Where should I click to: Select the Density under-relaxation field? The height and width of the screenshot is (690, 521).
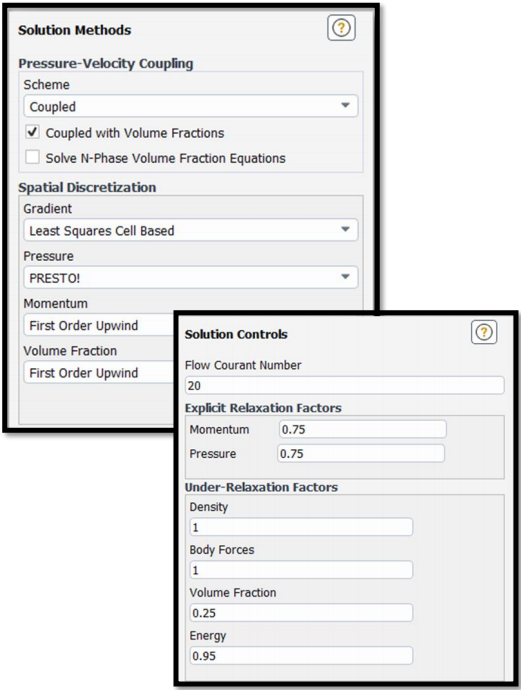pos(301,527)
